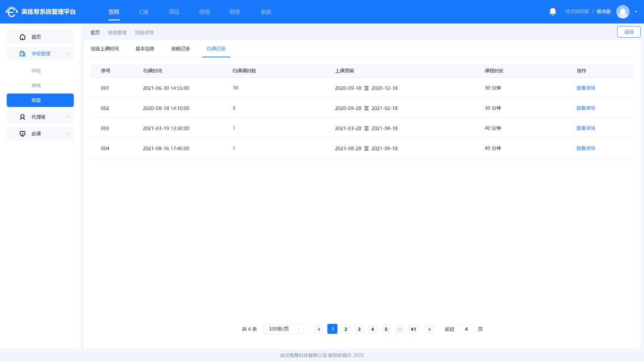644x362 pixels.
Task: Click the pagination ellipsis to jump pages
Action: coord(400,329)
